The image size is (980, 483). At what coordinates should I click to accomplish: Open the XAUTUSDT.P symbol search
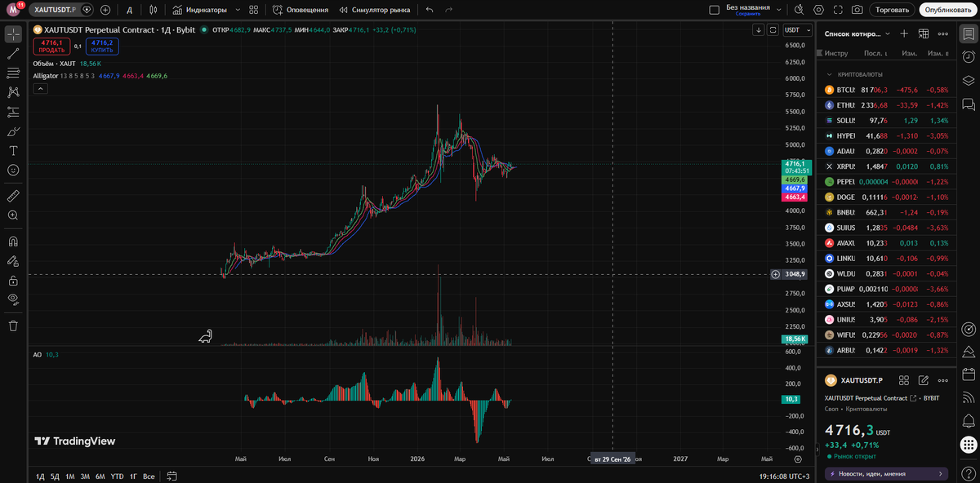pos(54,10)
